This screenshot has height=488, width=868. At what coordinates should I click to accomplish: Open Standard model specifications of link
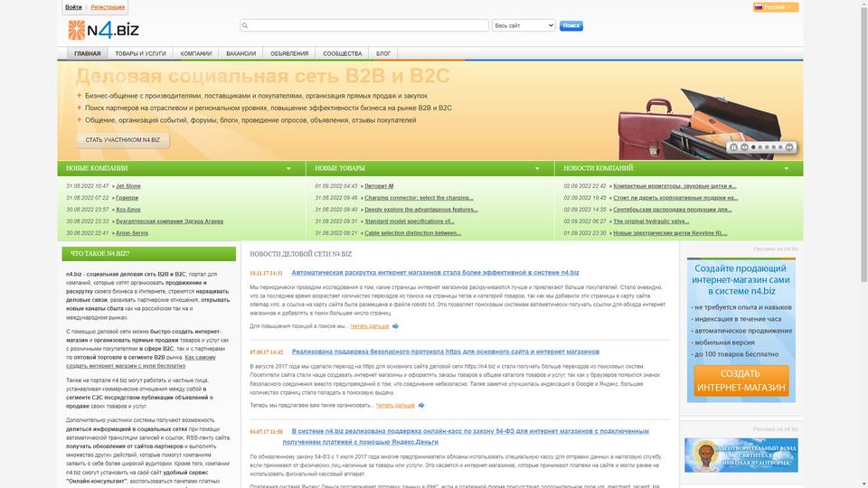coord(410,221)
